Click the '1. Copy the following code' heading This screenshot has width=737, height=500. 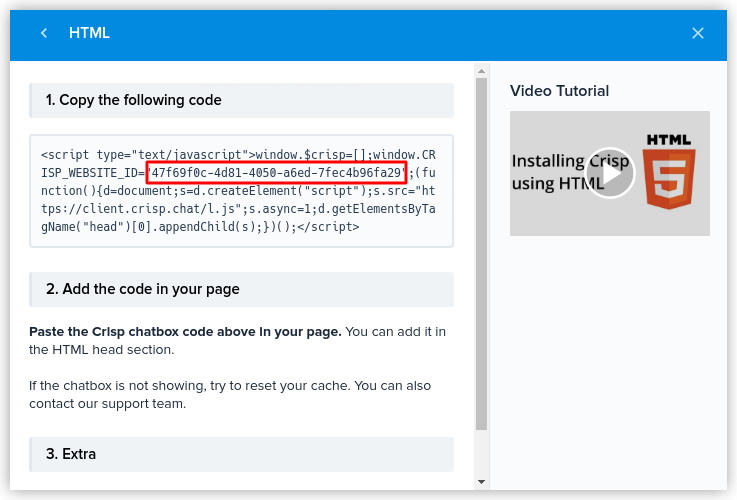242,101
